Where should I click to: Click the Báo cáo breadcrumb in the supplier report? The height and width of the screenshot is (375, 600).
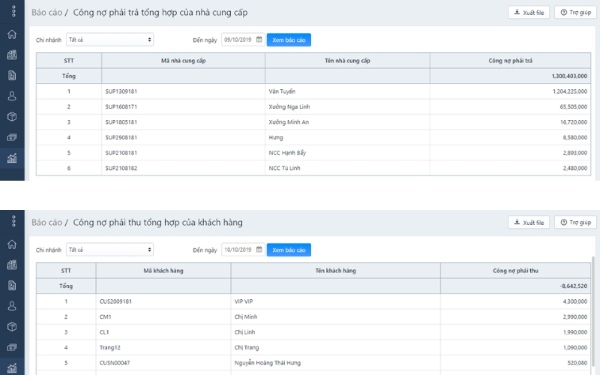point(47,12)
